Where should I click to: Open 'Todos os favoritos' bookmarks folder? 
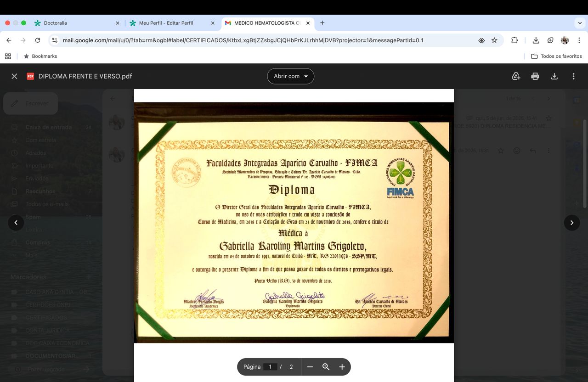coord(556,56)
